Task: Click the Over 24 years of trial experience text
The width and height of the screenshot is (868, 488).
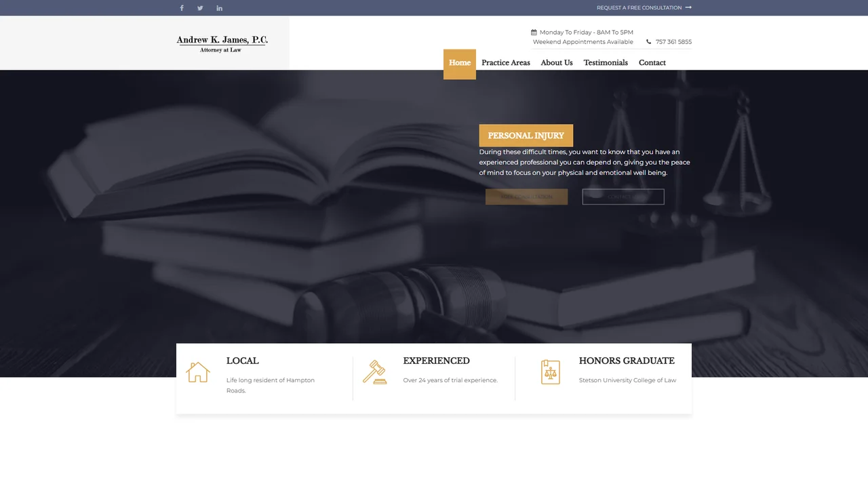Action: [450, 380]
